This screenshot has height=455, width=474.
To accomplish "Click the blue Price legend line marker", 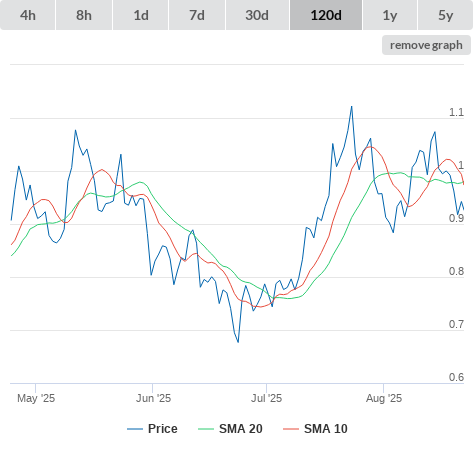I will (x=135, y=429).
